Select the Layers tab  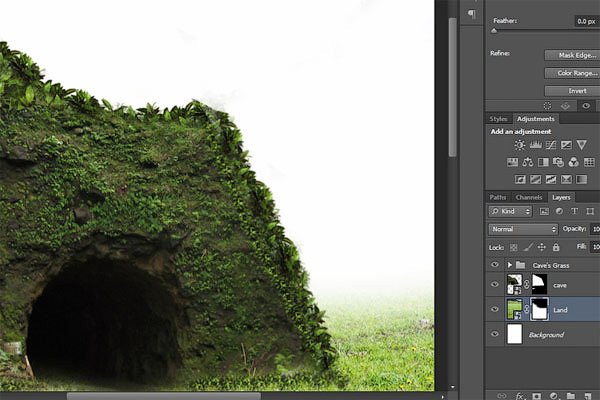pos(561,198)
